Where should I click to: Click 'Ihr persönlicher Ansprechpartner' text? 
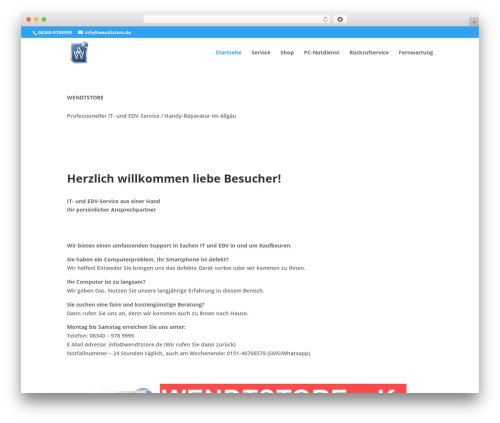click(x=111, y=210)
